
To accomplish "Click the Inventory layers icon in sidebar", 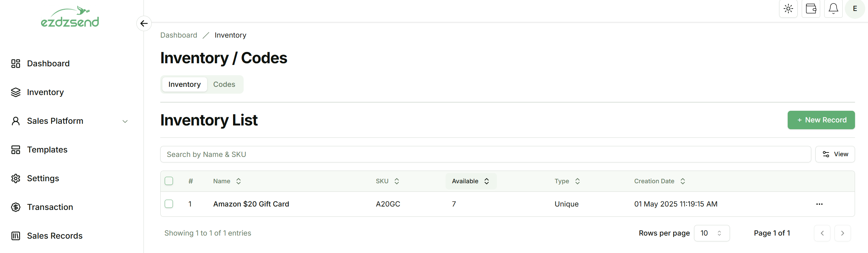I will [16, 92].
